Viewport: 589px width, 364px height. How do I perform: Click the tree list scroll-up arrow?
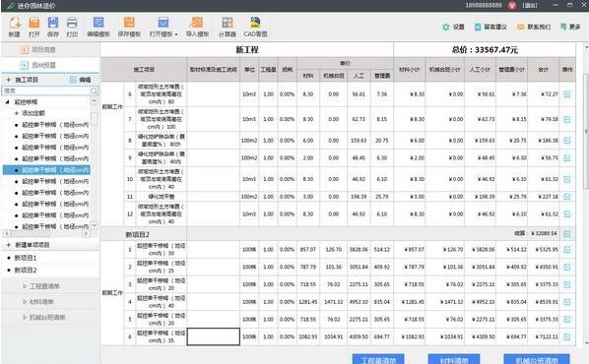point(94,101)
